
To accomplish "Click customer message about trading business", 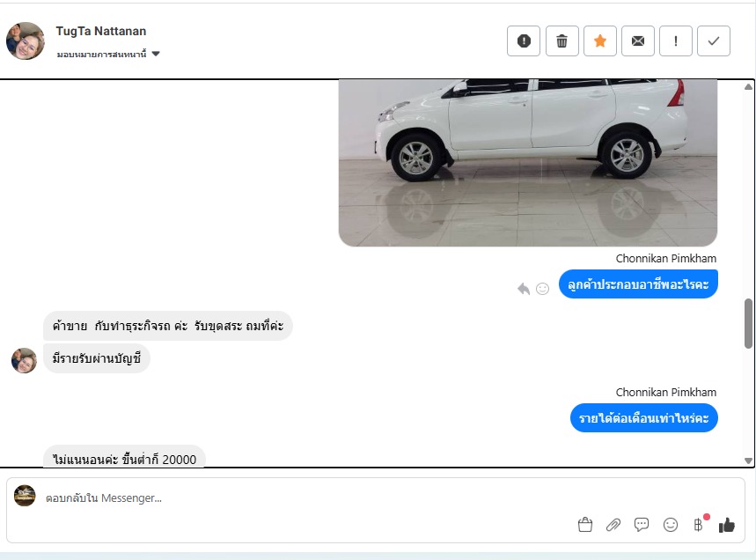I will click(168, 326).
